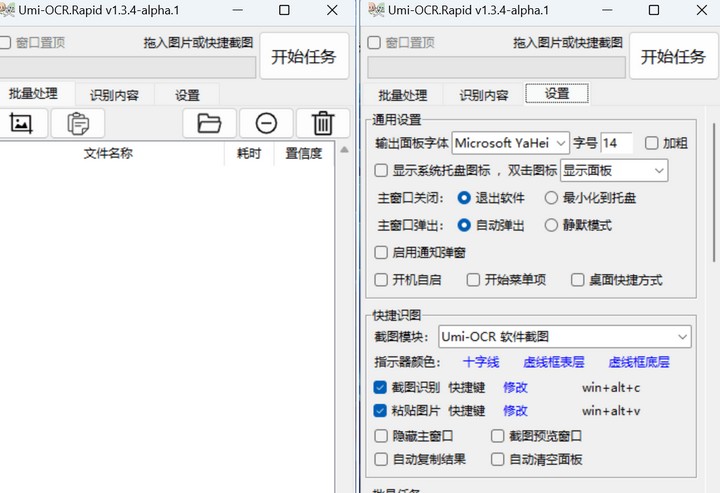Select the 最小化到托盘 radio button
The height and width of the screenshot is (493, 720).
(x=551, y=198)
